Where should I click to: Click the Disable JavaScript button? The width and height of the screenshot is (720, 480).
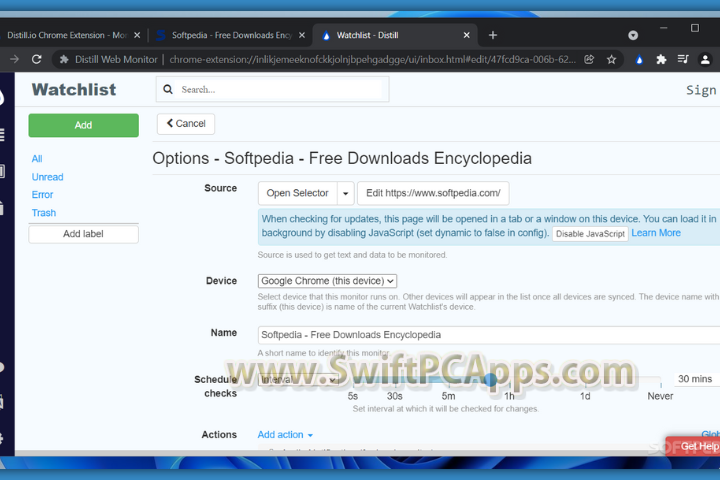590,234
